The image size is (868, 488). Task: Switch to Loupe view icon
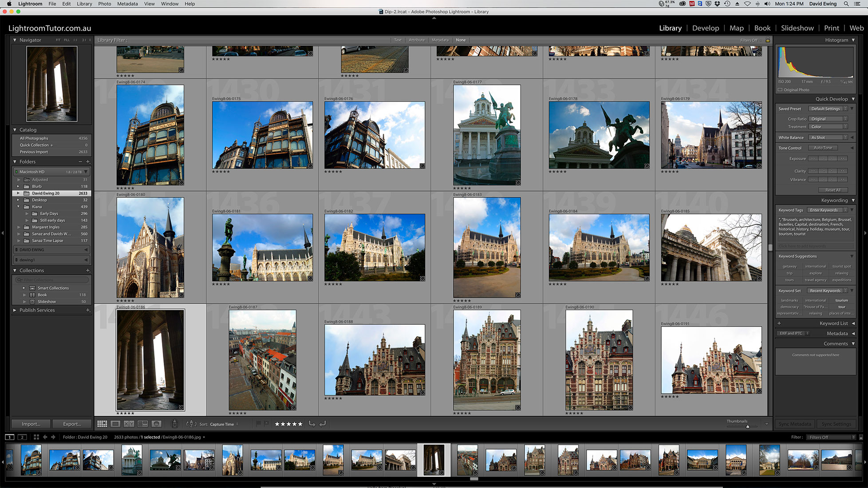(115, 424)
